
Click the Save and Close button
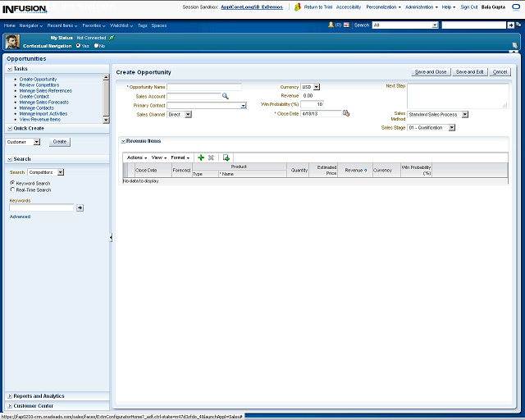tap(430, 72)
